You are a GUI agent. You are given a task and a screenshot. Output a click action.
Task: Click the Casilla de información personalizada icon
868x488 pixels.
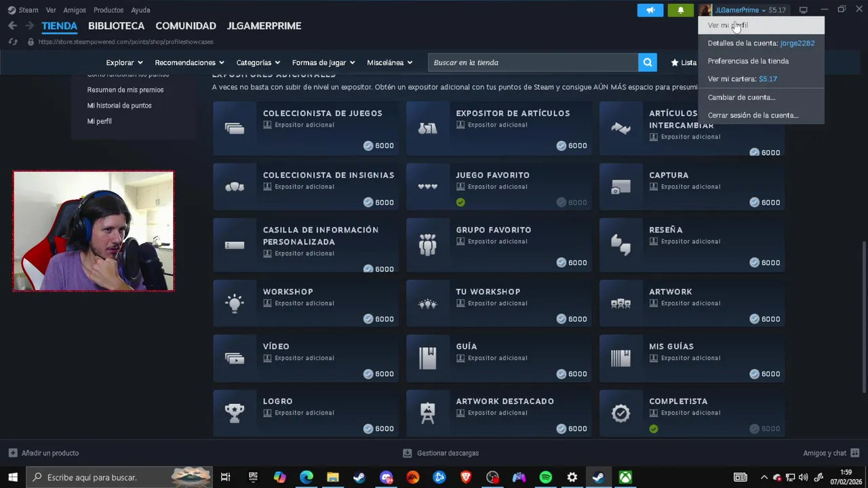tap(235, 245)
